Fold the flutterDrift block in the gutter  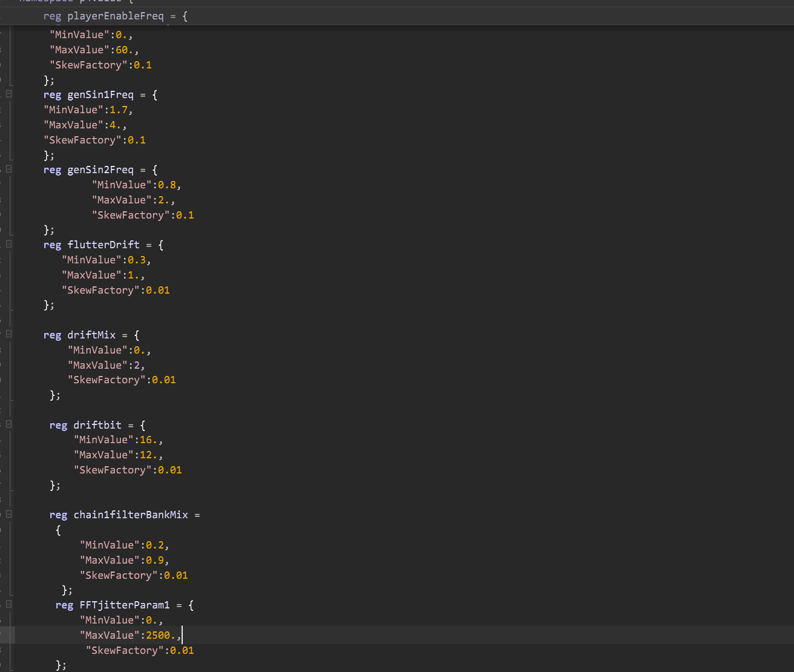pos(8,244)
